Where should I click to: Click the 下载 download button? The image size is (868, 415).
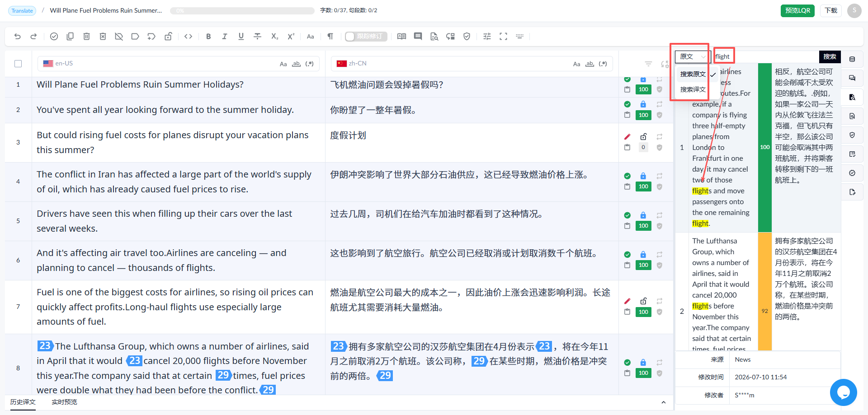(831, 10)
